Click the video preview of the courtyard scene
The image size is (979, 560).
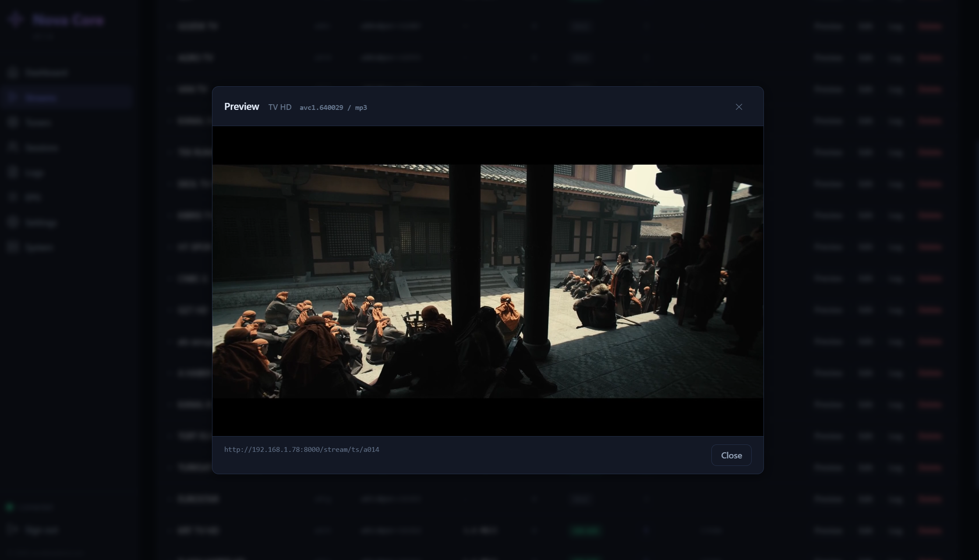(x=488, y=281)
